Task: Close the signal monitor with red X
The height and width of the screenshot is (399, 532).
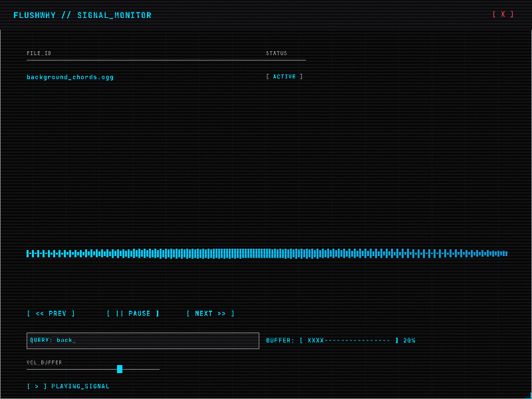Action: tap(503, 14)
